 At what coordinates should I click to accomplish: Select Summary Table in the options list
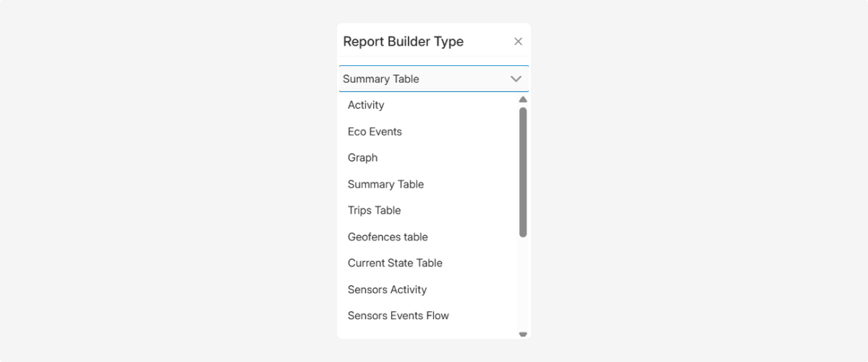point(386,184)
